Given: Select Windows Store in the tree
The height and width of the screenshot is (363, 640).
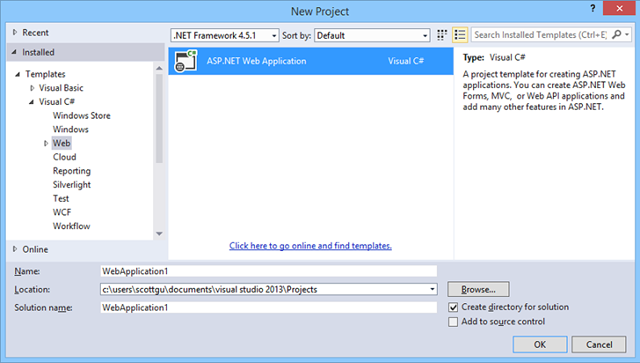Looking at the screenshot, I should pos(82,116).
